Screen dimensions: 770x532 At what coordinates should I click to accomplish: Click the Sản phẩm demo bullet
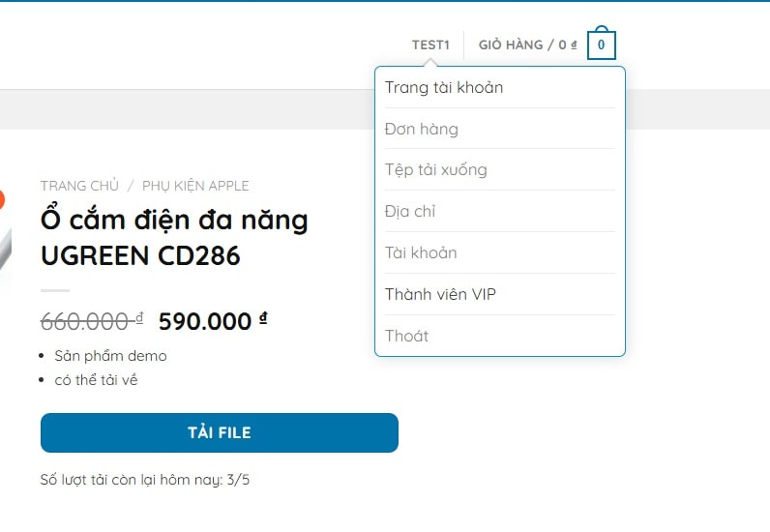coord(110,356)
